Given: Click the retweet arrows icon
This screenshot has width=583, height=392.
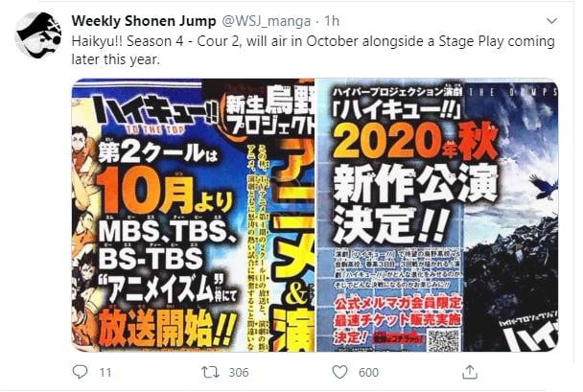Looking at the screenshot, I should [210, 372].
